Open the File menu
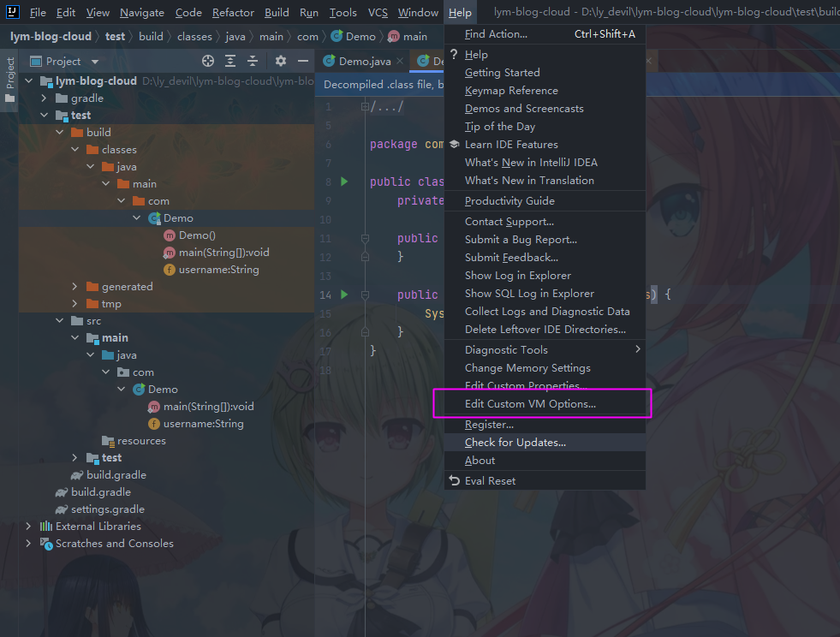The height and width of the screenshot is (637, 840). click(38, 12)
